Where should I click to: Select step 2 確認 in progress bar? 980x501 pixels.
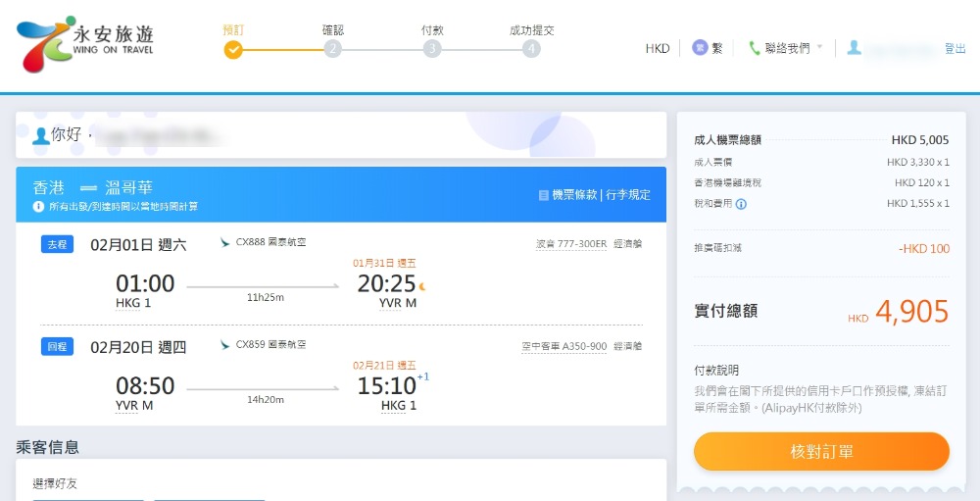pyautogui.click(x=332, y=49)
